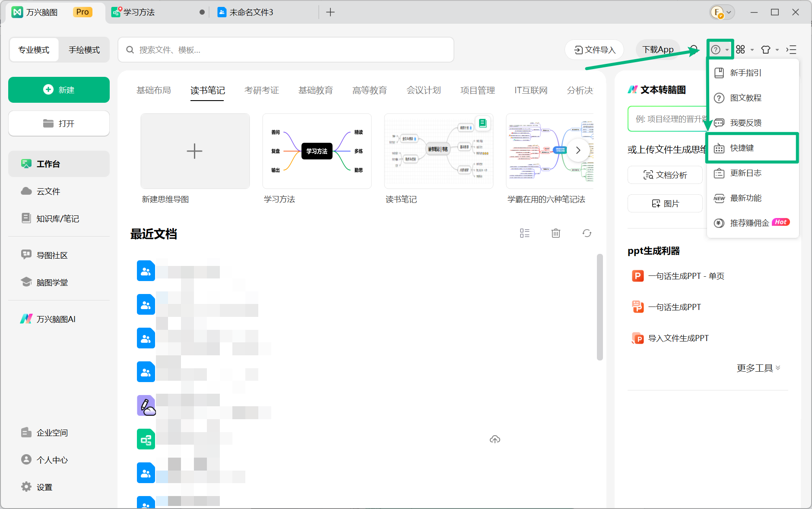Click the notification bell icon
The height and width of the screenshot is (509, 812).
click(x=694, y=50)
